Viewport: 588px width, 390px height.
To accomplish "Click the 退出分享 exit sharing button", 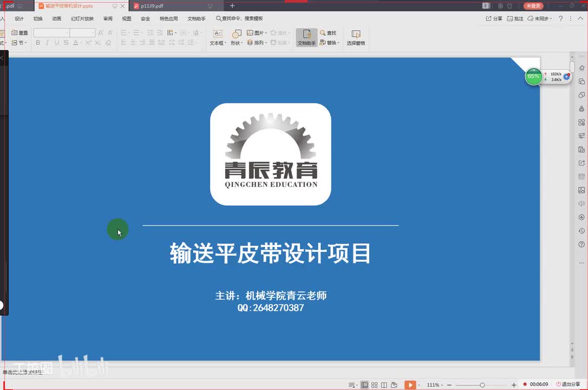I will [569, 385].
